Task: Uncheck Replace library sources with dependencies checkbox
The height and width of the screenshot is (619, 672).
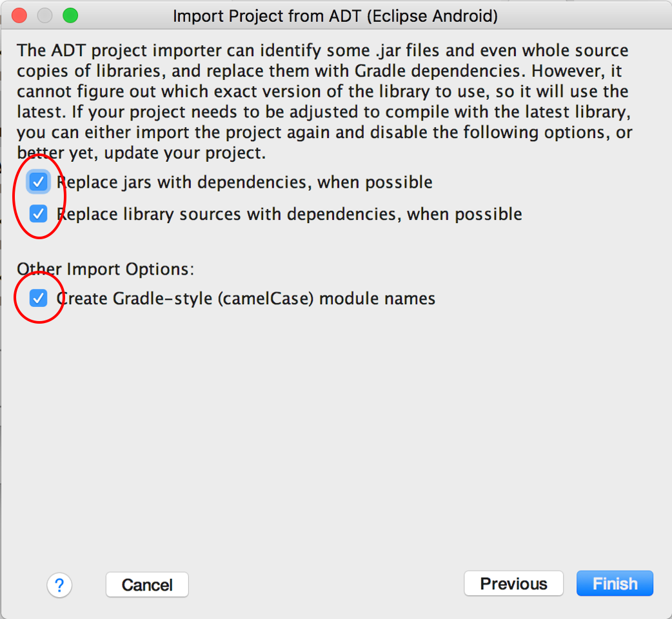Action: point(38,214)
